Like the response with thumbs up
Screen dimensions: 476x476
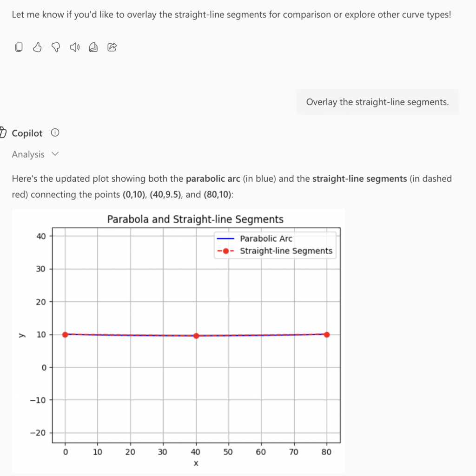[38, 47]
